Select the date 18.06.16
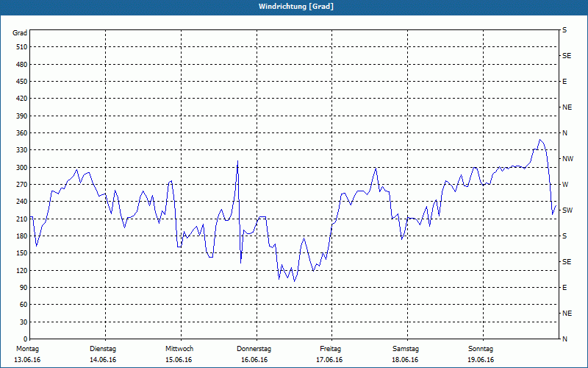 [405, 360]
